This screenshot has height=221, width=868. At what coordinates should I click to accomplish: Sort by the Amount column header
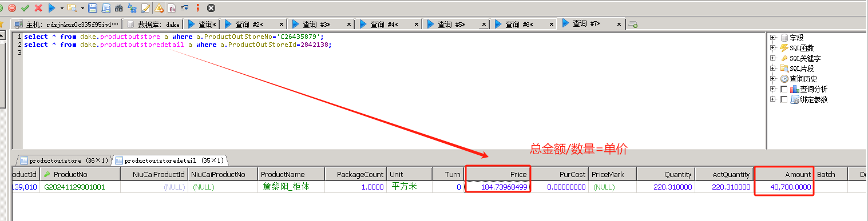[784, 174]
